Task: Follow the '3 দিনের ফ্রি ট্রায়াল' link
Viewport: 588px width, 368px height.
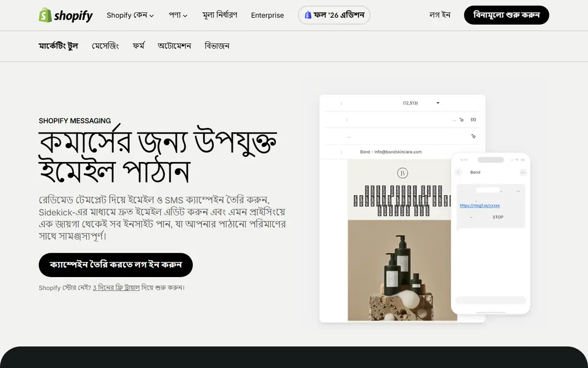Action: click(116, 288)
